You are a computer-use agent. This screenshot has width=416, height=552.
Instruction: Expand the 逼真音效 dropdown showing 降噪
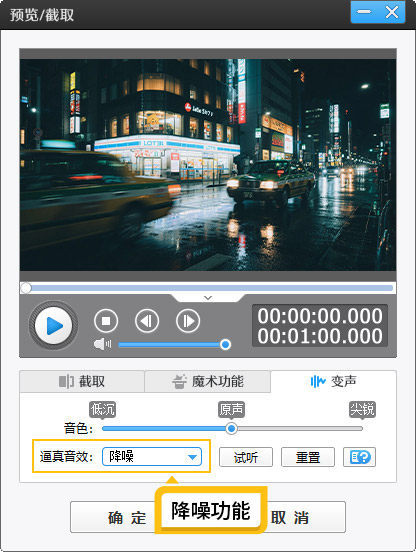tap(152, 457)
